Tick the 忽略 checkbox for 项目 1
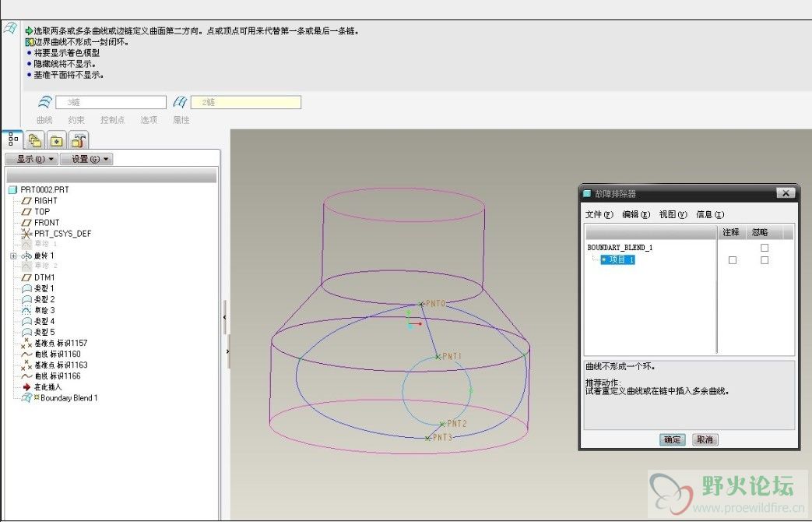Screen dimensions: 812x522 pyautogui.click(x=765, y=260)
